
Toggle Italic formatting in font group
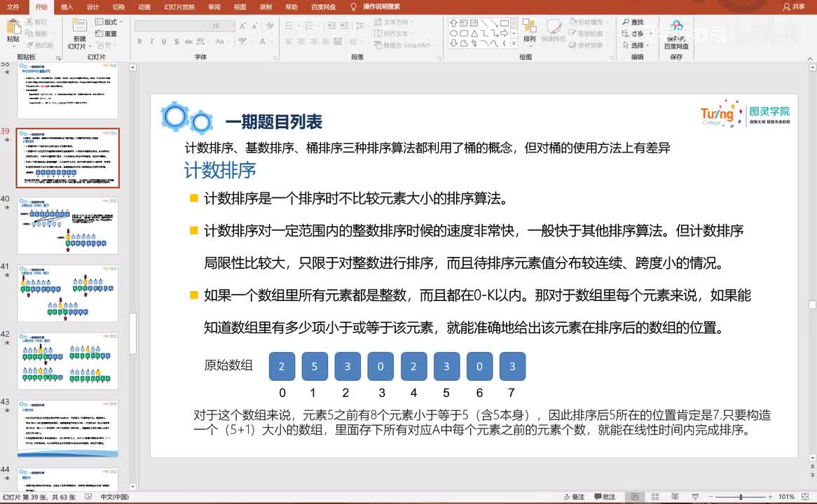click(x=151, y=41)
